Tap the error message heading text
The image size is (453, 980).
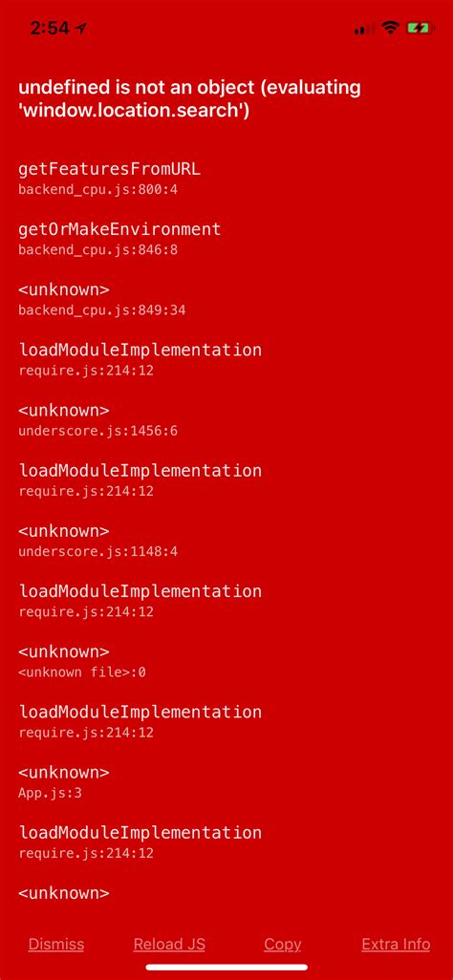[x=189, y=98]
